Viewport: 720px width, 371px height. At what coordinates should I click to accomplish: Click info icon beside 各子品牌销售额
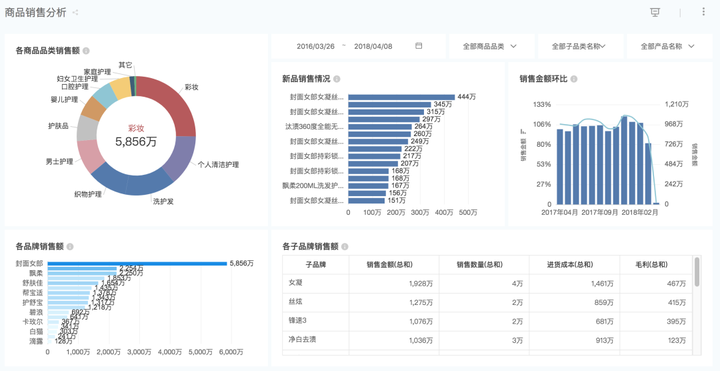(x=344, y=247)
